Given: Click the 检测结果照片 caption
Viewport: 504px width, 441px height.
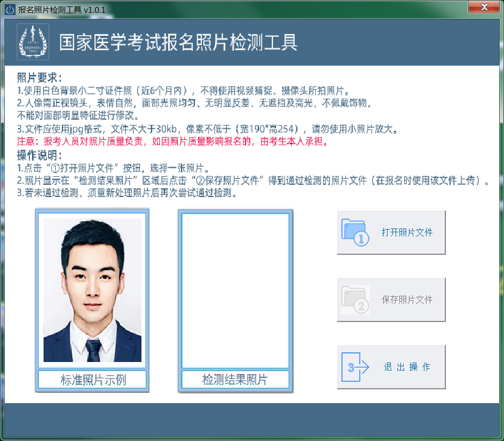Looking at the screenshot, I should [x=235, y=380].
